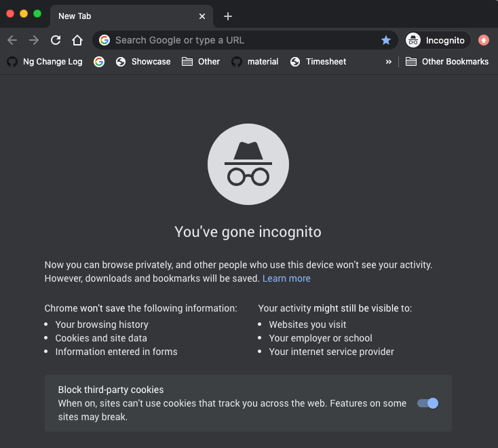Click the "You've gone incognito" heading
The width and height of the screenshot is (498, 448).
(x=248, y=231)
